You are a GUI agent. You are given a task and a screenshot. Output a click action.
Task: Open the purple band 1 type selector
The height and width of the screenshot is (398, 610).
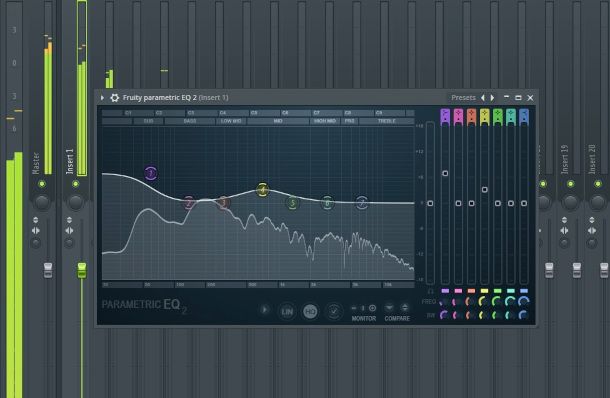(445, 116)
